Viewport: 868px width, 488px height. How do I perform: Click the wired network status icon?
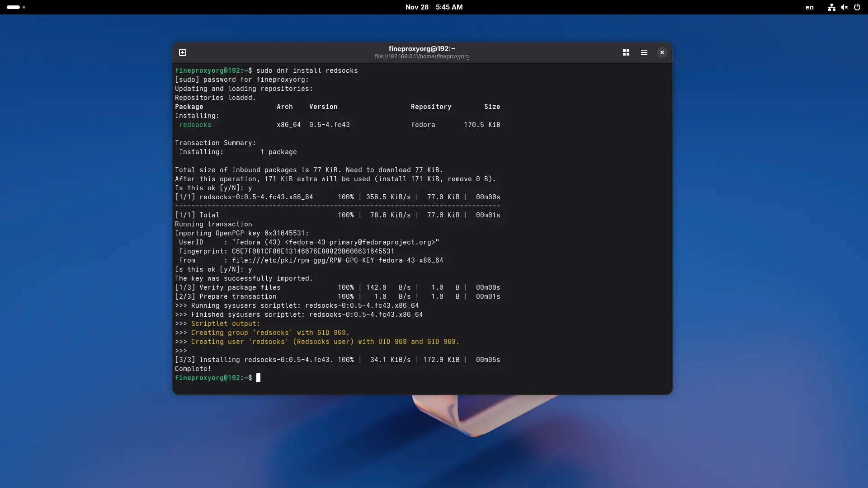pyautogui.click(x=831, y=7)
